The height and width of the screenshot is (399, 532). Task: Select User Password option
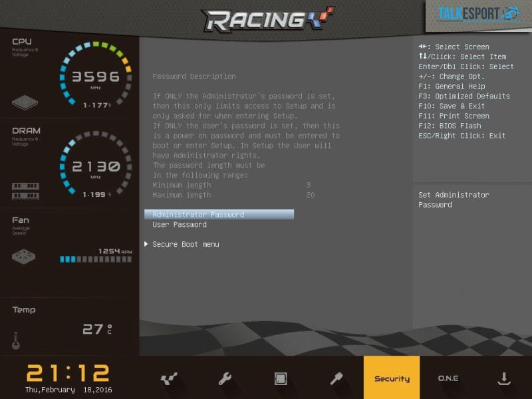[x=180, y=225]
